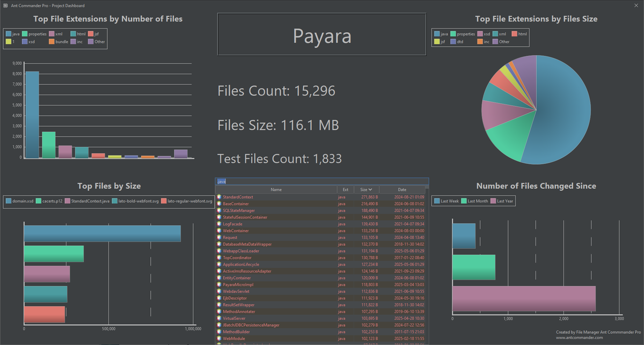Screen dimensions: 644x345
Task: Click the Last Month bar in changed files chart
Action: (x=473, y=267)
